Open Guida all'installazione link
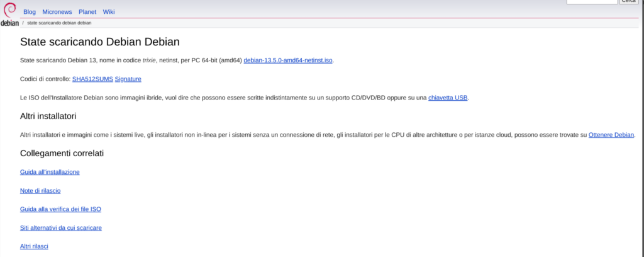 click(50, 172)
